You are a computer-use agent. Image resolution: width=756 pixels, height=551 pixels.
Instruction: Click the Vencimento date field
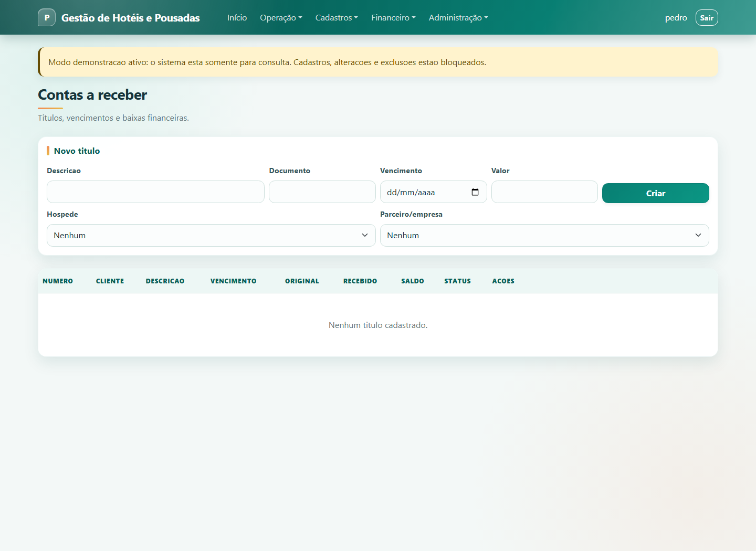click(434, 192)
